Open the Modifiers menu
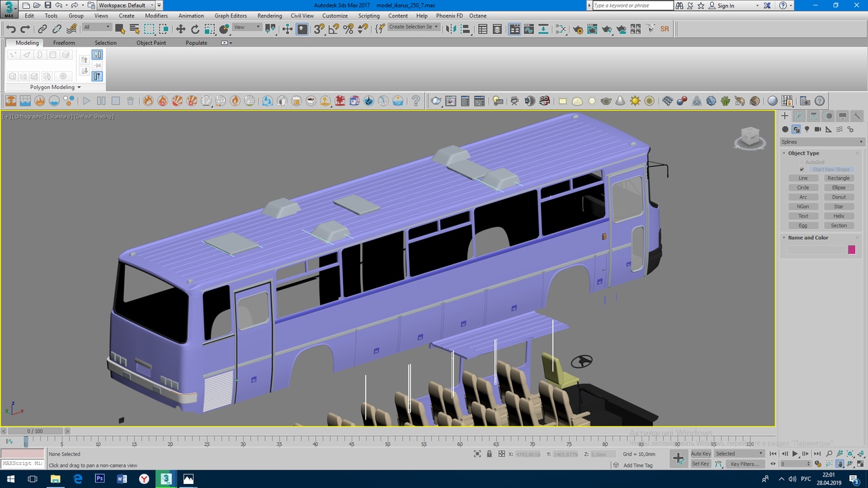This screenshot has width=868, height=488. click(x=156, y=16)
